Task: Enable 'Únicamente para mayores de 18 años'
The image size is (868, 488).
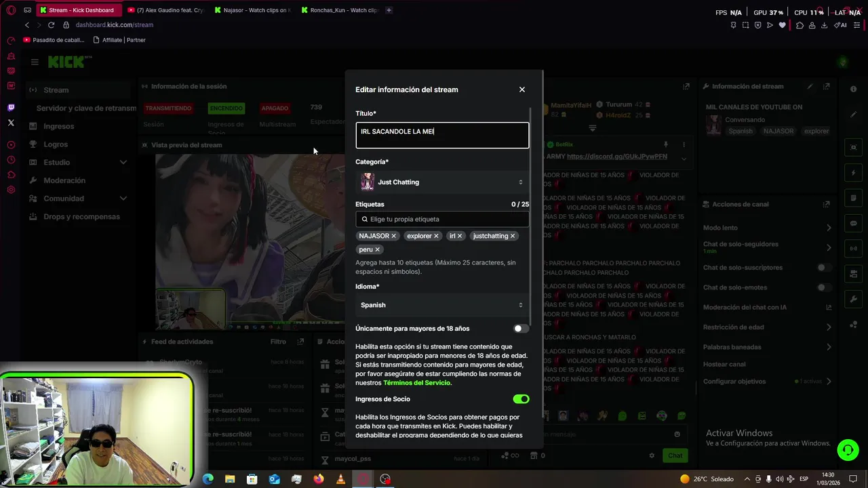Action: click(x=521, y=328)
